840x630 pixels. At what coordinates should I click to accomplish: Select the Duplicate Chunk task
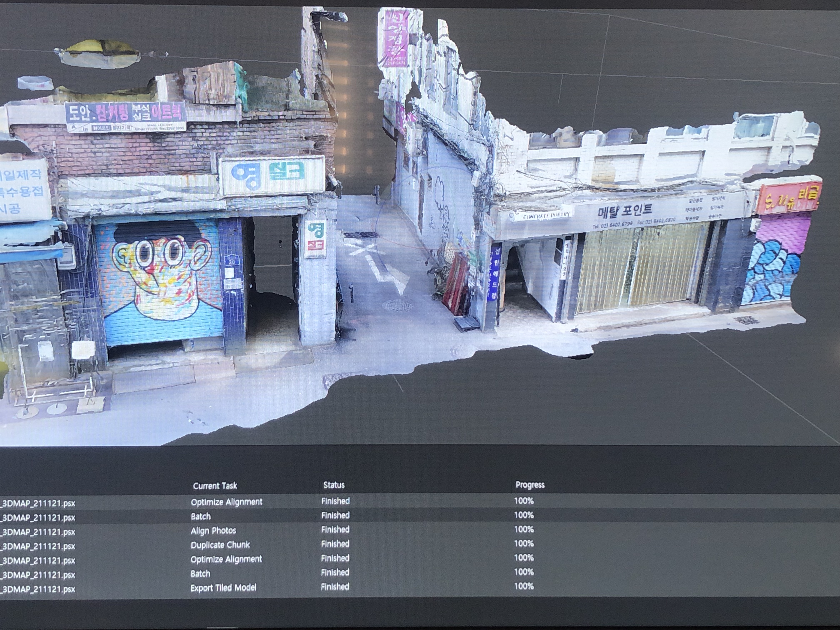[x=220, y=545]
